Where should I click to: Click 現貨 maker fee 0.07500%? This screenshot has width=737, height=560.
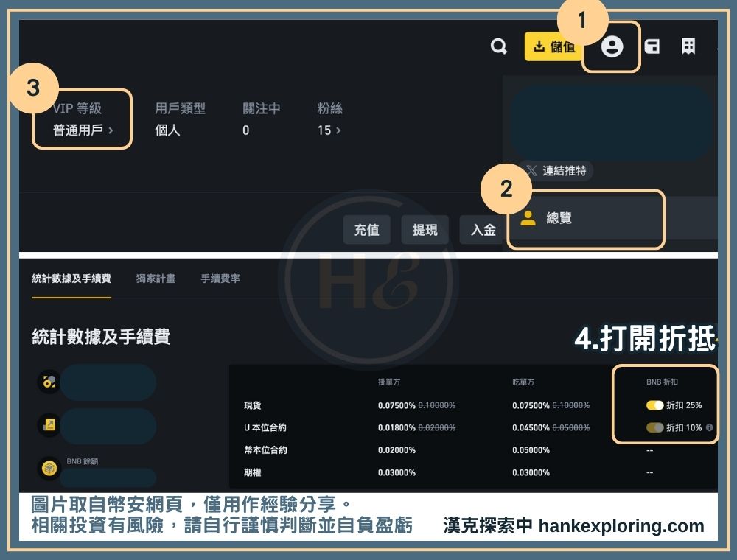click(397, 405)
